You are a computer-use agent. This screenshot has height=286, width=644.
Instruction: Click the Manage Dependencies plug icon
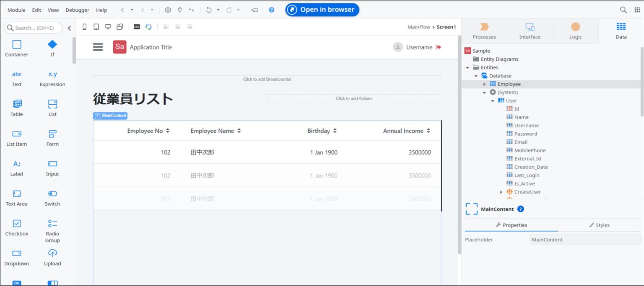(x=179, y=10)
